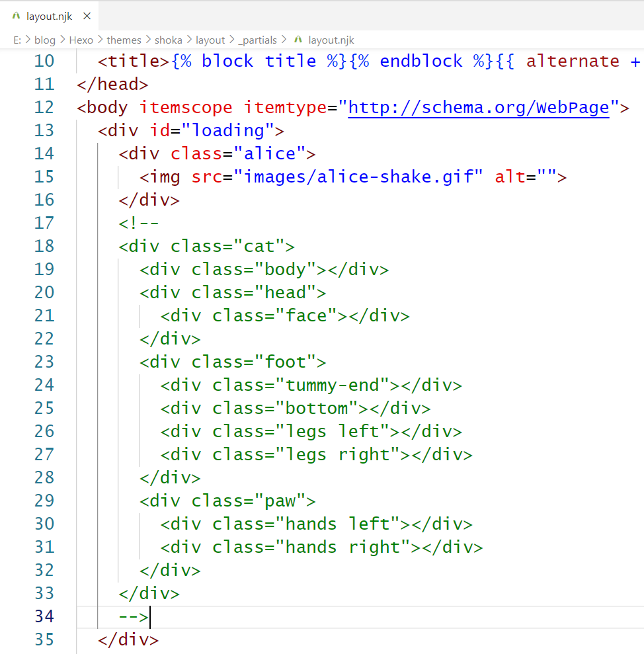The width and height of the screenshot is (644, 654).
Task: Open the Hexo breadcrumb segment
Action: (81, 40)
